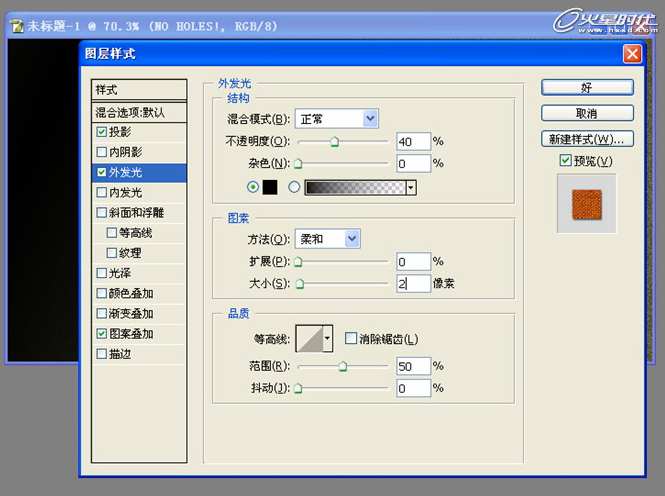Image resolution: width=665 pixels, height=496 pixels.
Task: Close the 图层样式 dialog with X
Action: (632, 53)
